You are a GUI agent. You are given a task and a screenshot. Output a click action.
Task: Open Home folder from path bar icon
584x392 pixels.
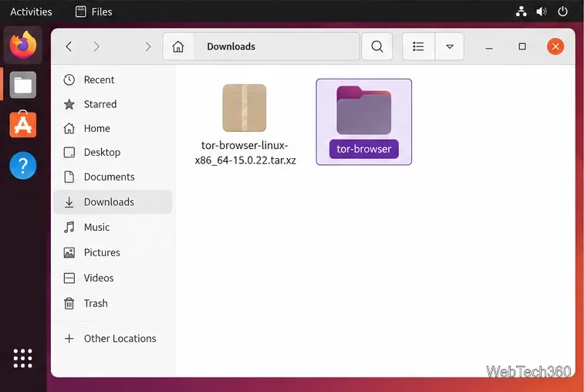(x=178, y=46)
